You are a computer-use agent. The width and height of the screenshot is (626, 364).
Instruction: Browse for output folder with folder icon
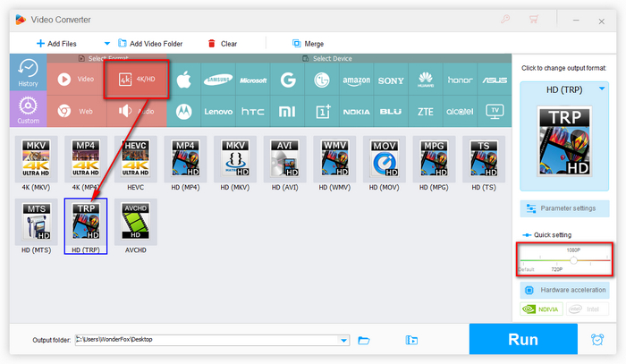click(364, 340)
